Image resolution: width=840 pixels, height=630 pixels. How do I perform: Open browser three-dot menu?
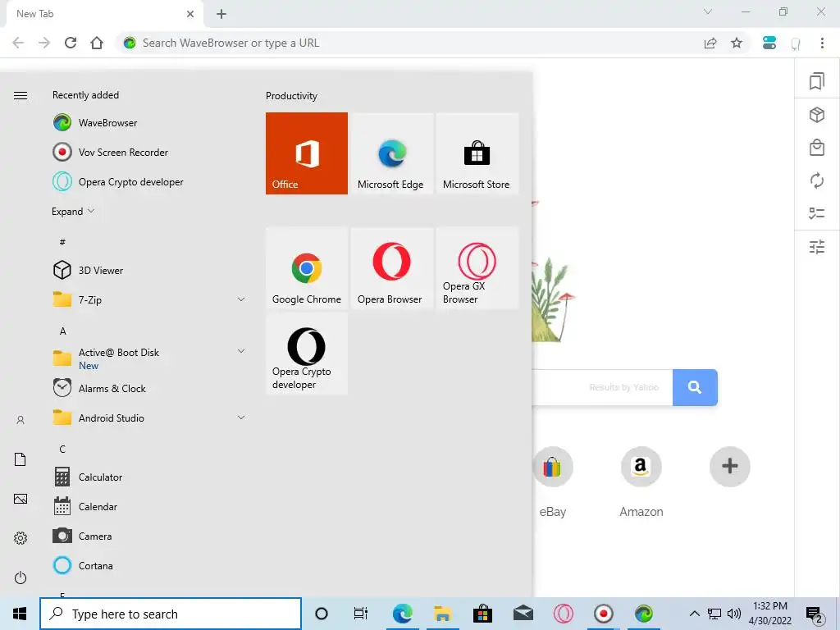[x=822, y=43]
